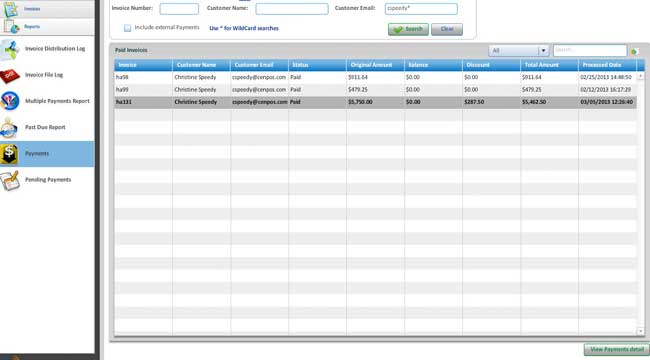Select invoice row hu131
This screenshot has height=360, width=650.
[x=376, y=102]
